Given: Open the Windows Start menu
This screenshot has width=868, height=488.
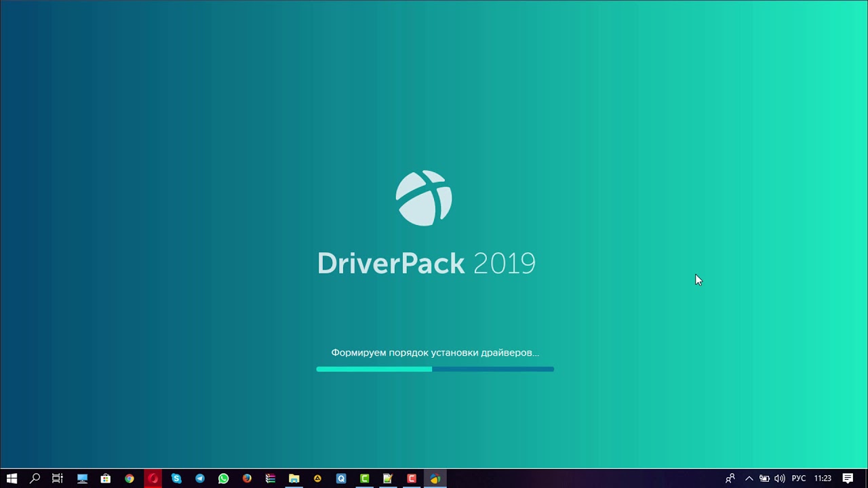Looking at the screenshot, I should [x=12, y=479].
